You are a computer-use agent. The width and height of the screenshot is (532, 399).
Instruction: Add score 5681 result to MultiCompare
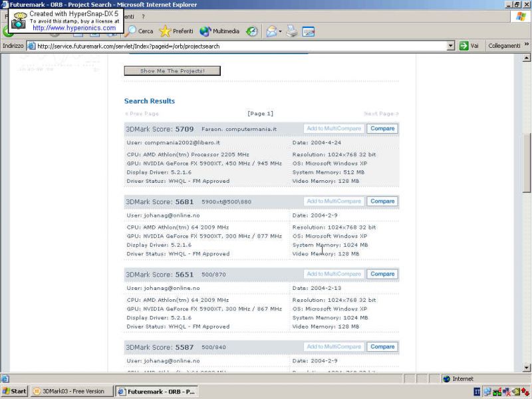[334, 201]
